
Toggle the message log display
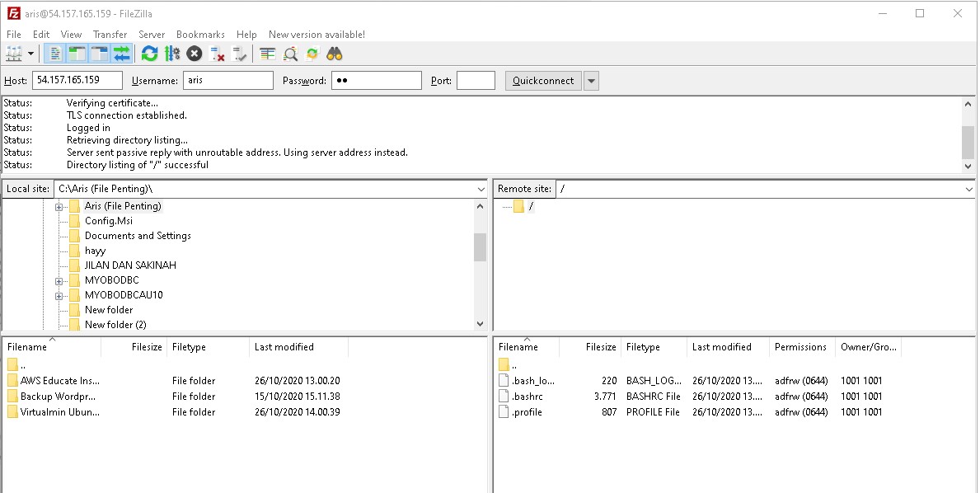pyautogui.click(x=55, y=54)
